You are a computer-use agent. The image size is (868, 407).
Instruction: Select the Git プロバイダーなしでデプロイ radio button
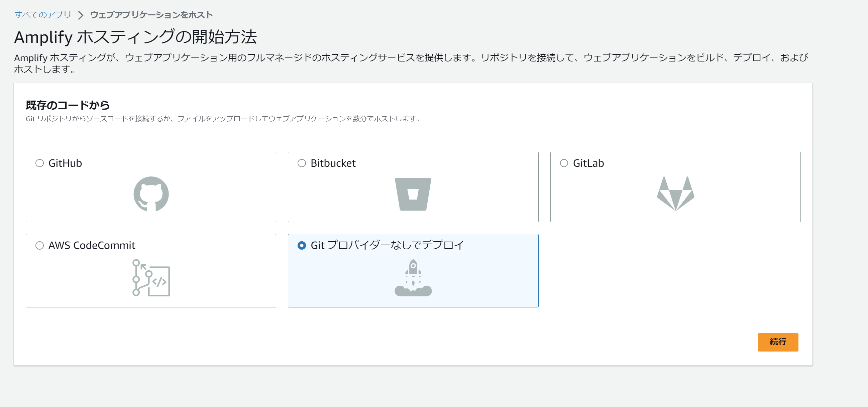tap(302, 245)
